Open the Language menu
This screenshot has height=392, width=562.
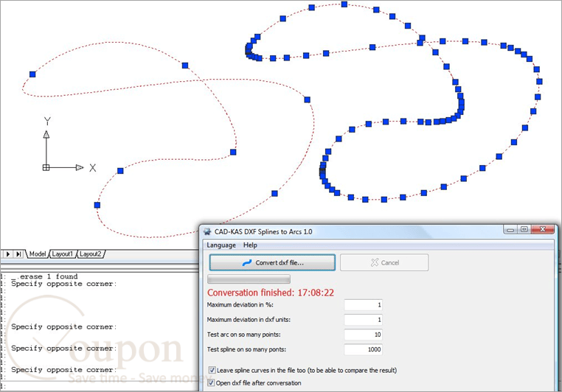click(x=221, y=245)
